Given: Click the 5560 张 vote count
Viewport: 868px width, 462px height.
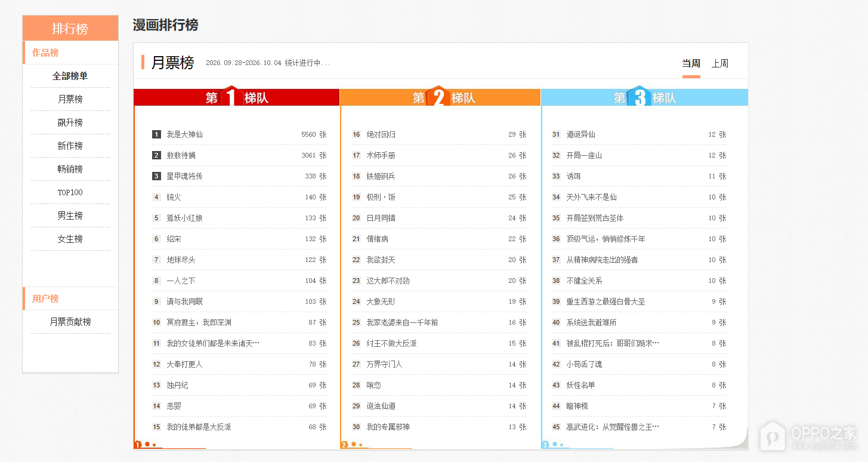Looking at the screenshot, I should click(x=314, y=134).
